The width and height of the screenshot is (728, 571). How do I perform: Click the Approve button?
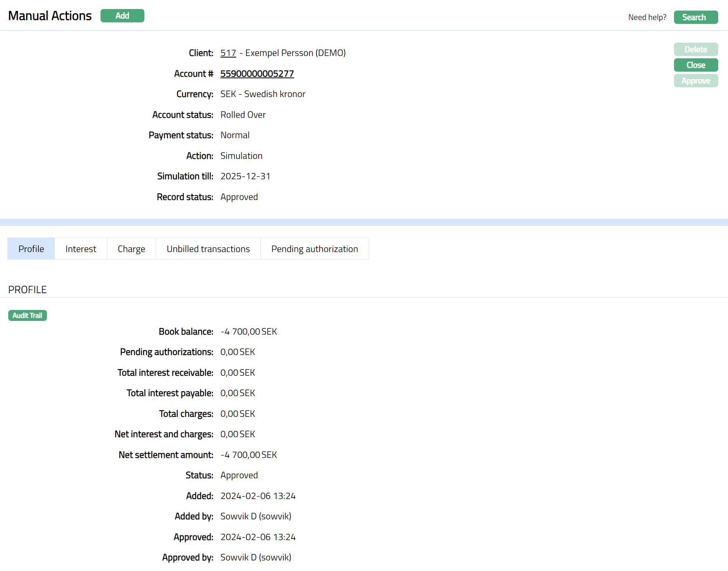696,81
